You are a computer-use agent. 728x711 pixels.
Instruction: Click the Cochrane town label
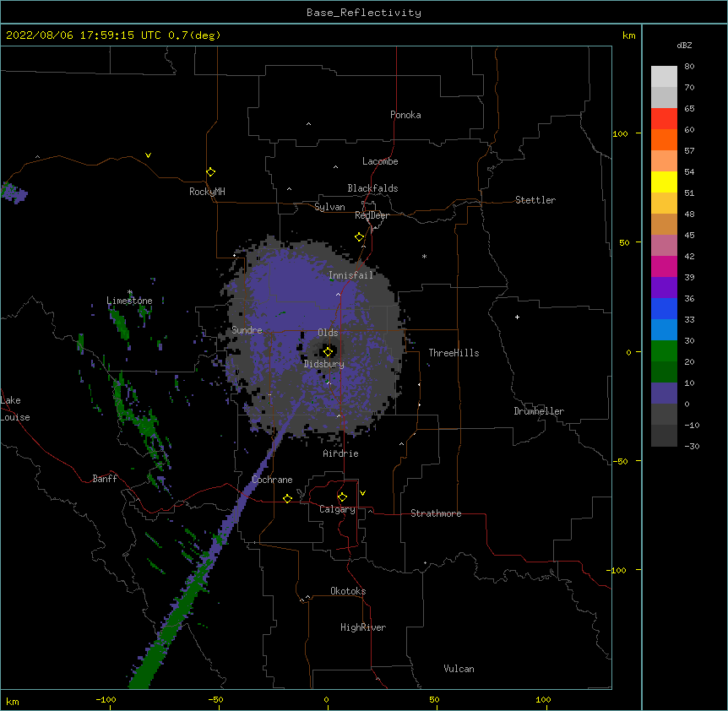click(272, 480)
